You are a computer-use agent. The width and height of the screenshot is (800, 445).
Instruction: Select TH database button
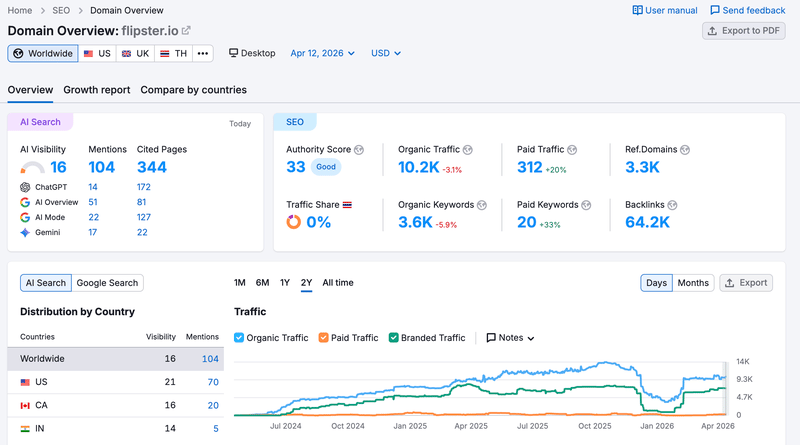[x=173, y=54]
